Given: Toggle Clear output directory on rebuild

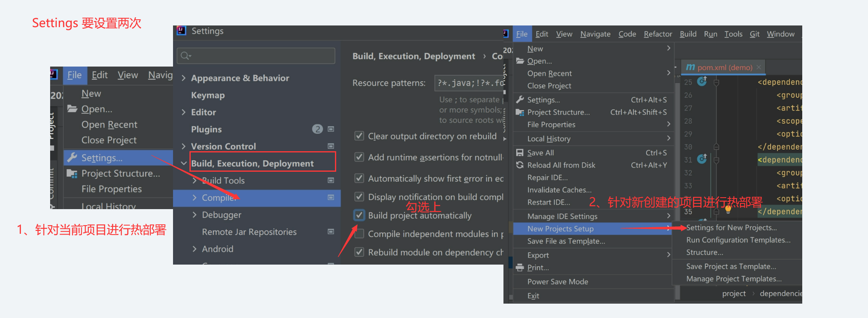Looking at the screenshot, I should coord(359,136).
